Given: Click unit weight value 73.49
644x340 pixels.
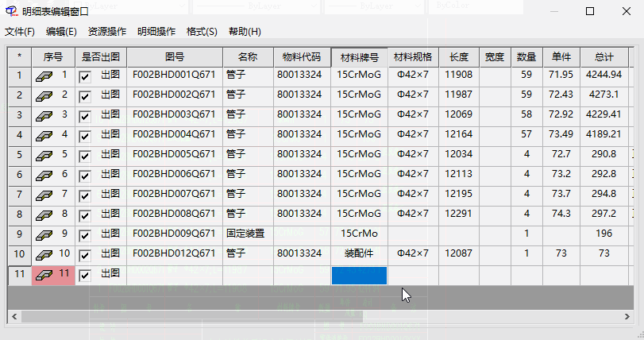Looking at the screenshot, I should click(x=561, y=134).
